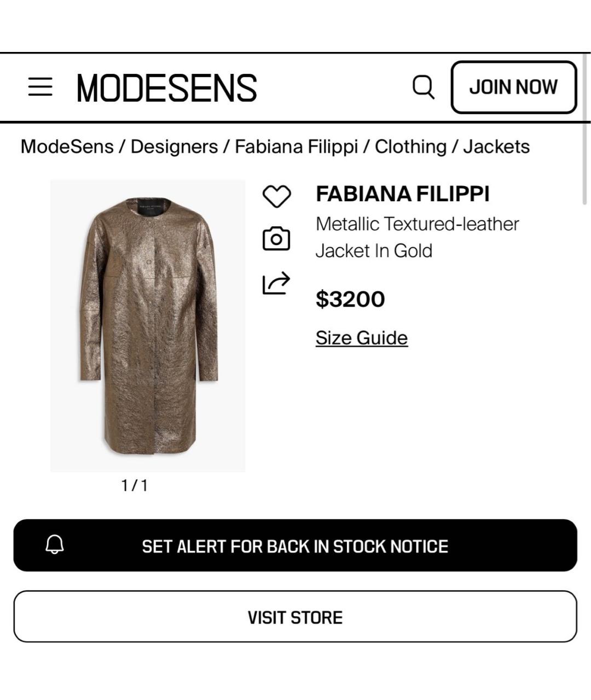Navigate to Designers breadcrumb
Screen dimensions: 591x700
pos(174,147)
